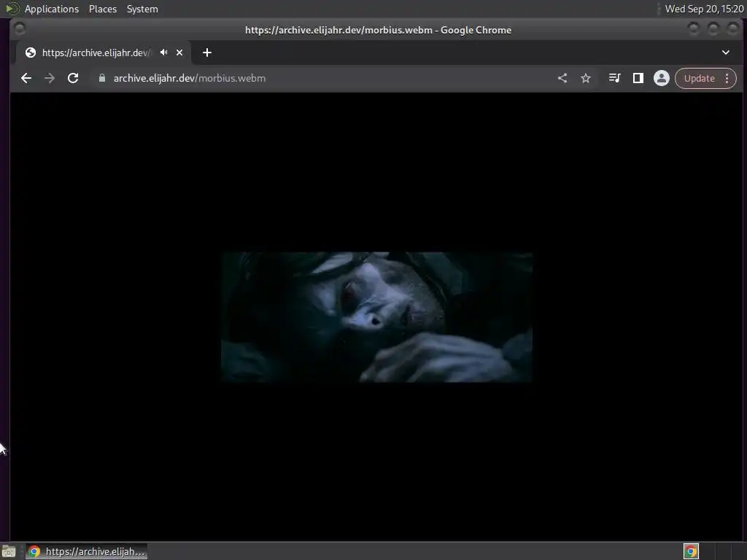Screen dimensions: 747x560
Task: Toggle the Chrome side panel
Action: point(638,78)
